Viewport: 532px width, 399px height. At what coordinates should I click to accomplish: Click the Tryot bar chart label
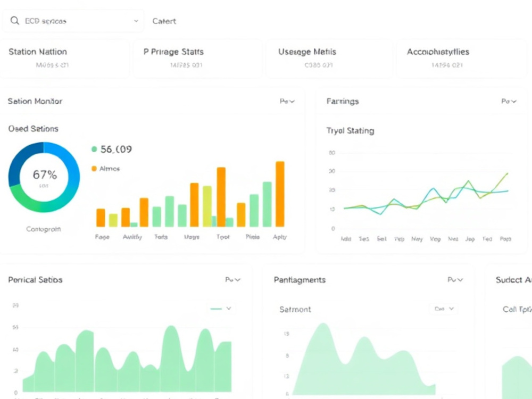(x=223, y=237)
